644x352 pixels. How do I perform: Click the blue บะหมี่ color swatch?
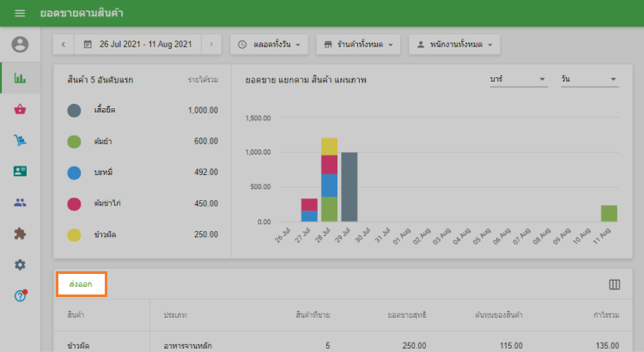[75, 173]
